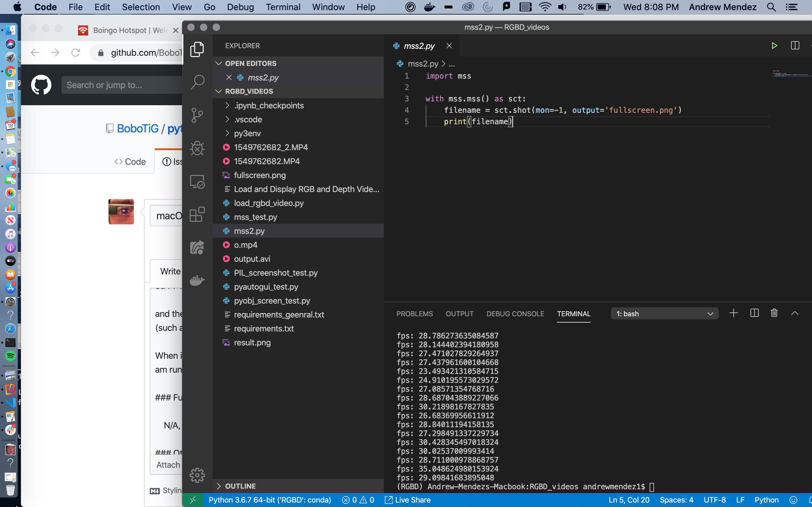Open the Docker view in the activity bar

pyautogui.click(x=197, y=280)
